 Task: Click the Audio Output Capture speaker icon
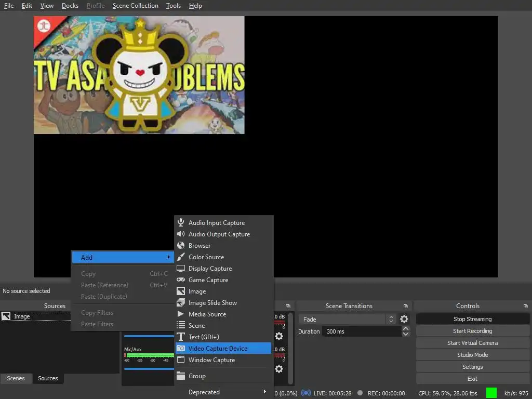point(181,234)
